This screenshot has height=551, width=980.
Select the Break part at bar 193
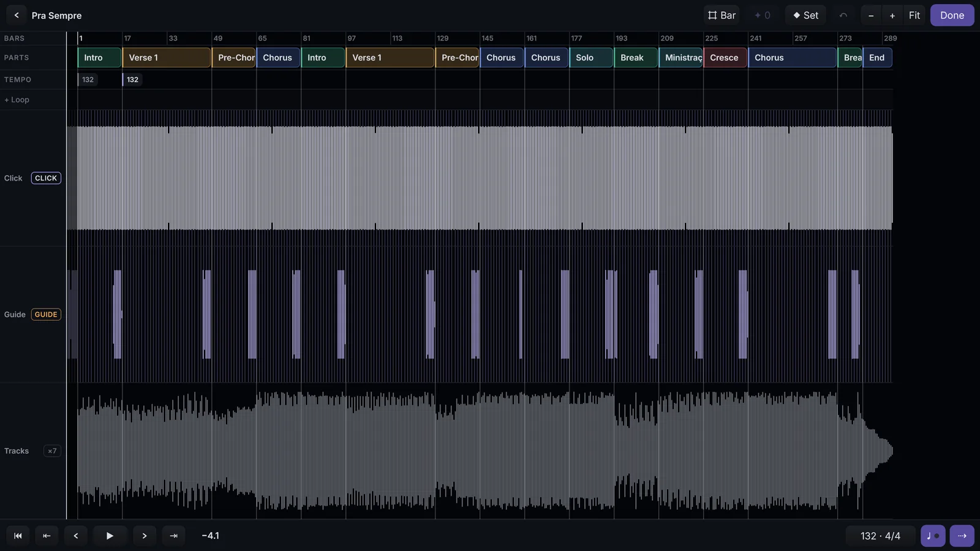(x=636, y=58)
